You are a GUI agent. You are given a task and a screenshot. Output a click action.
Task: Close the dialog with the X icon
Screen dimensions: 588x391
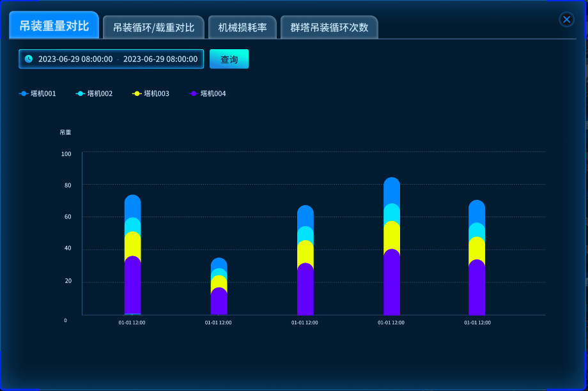point(566,19)
